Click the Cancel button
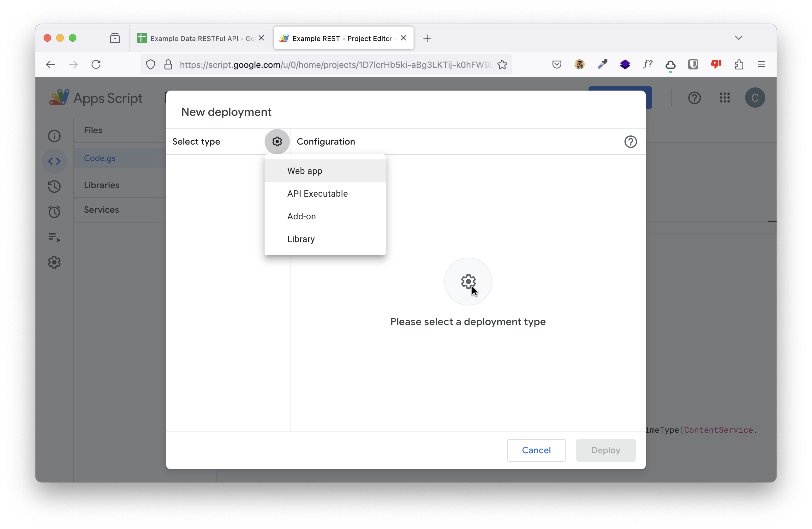 point(536,450)
